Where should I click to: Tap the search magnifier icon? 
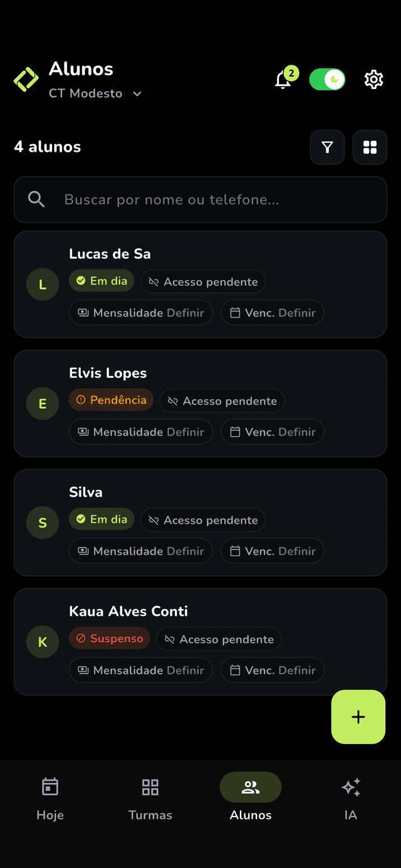36,199
